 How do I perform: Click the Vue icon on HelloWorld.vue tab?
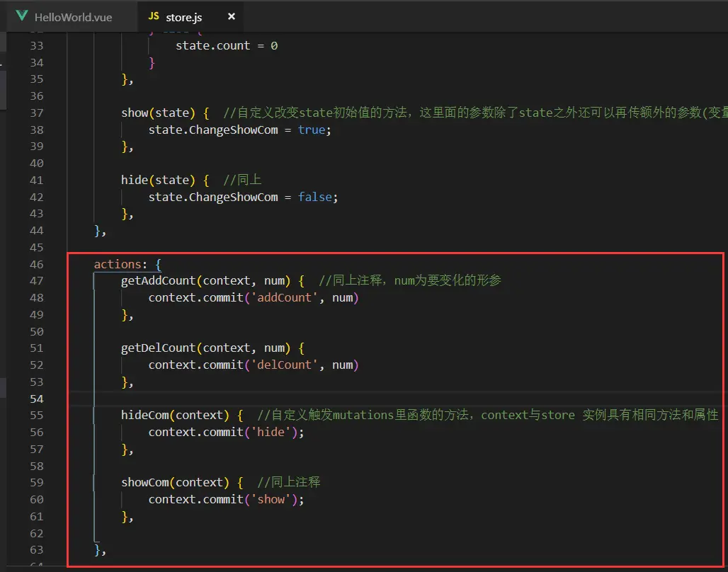21,16
